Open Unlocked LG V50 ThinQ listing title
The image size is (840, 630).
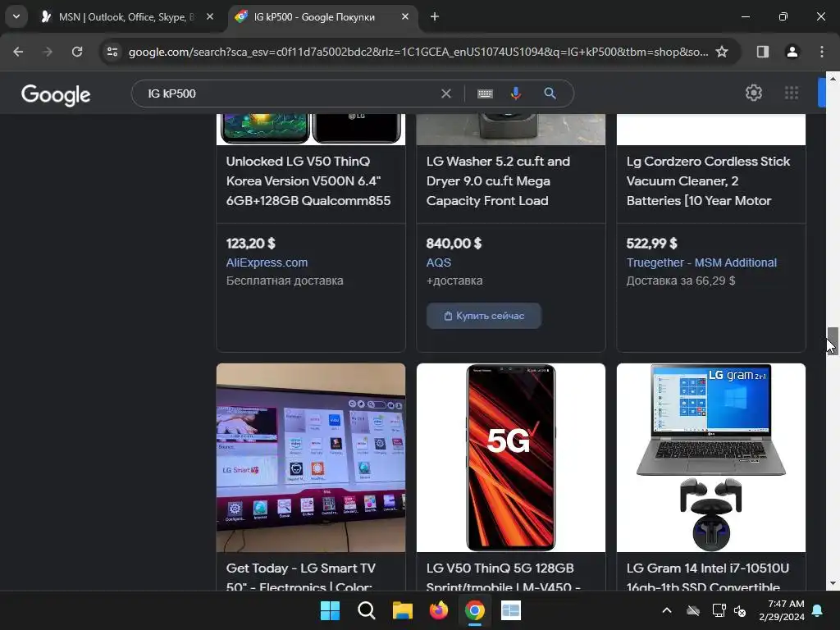(x=308, y=181)
